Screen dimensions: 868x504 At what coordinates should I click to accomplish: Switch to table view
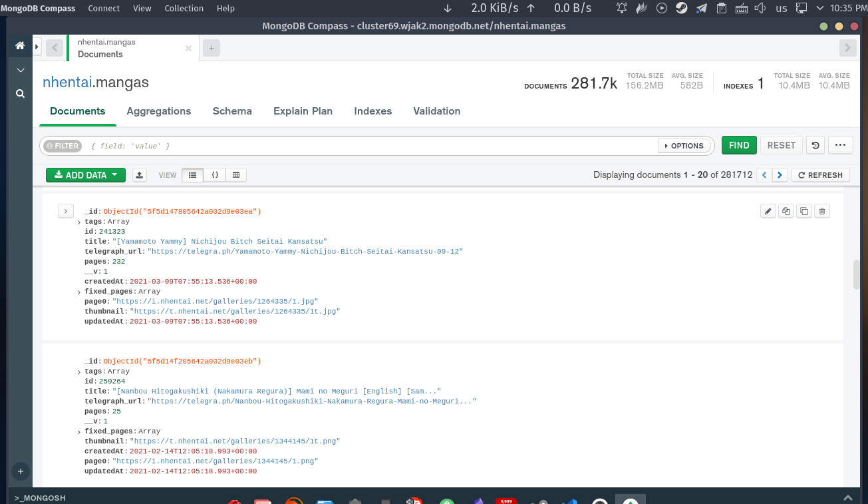pos(236,175)
